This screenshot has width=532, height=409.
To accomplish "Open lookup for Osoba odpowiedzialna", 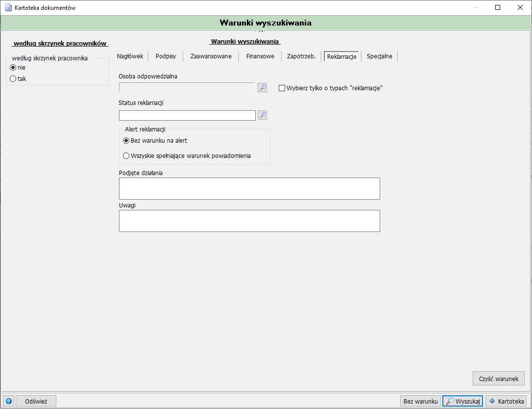I will coord(262,88).
